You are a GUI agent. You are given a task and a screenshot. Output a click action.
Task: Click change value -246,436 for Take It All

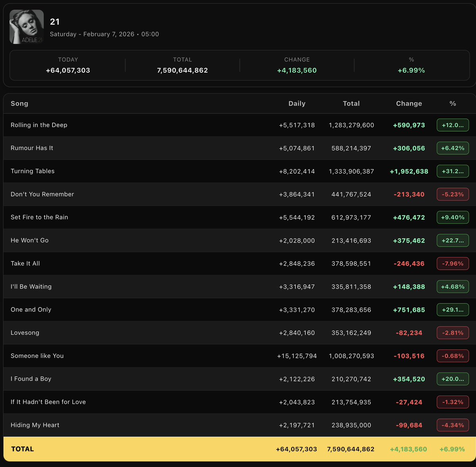[x=409, y=263]
